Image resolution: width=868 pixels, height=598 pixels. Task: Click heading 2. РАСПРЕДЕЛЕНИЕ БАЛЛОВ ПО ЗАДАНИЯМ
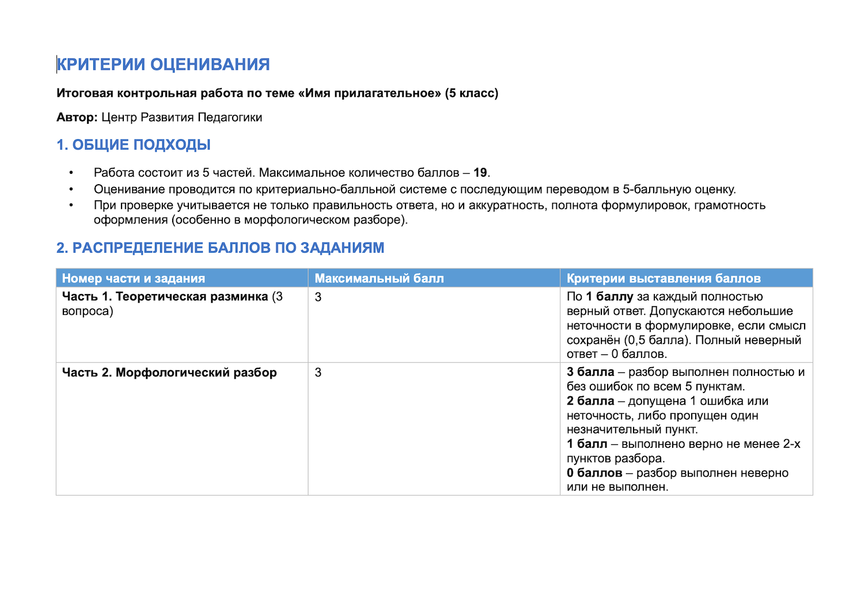220,248
